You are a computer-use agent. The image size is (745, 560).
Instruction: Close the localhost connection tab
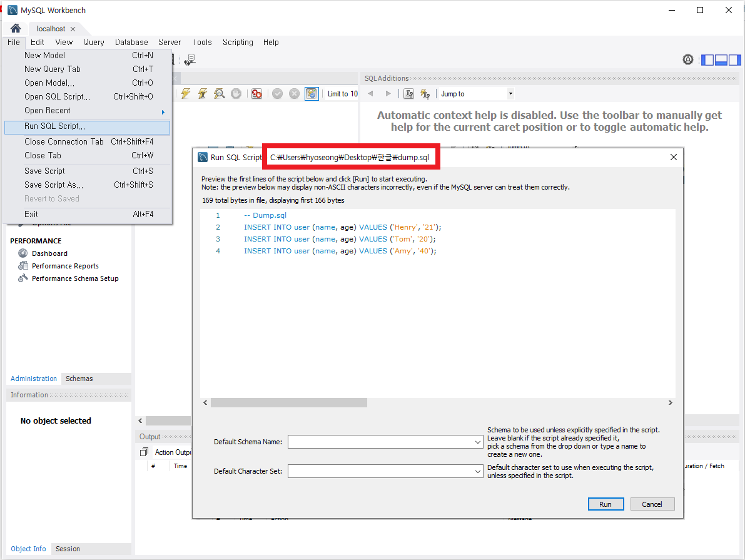(x=73, y=29)
